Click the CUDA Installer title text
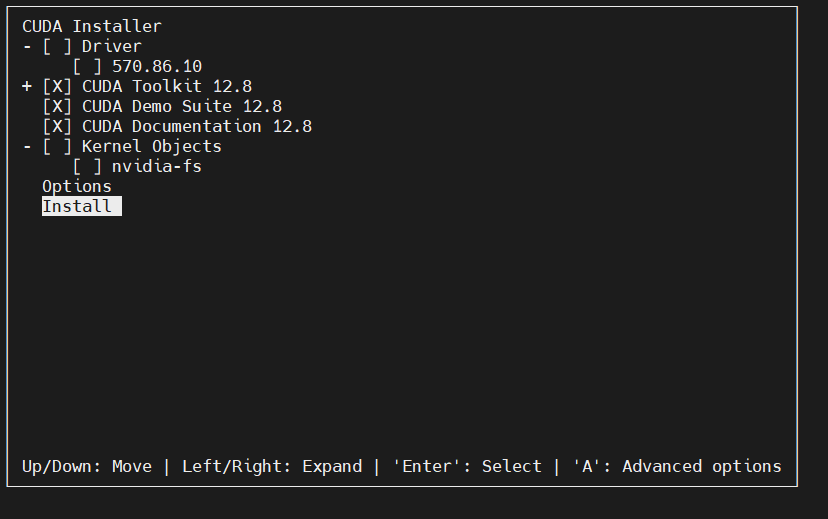 click(92, 27)
